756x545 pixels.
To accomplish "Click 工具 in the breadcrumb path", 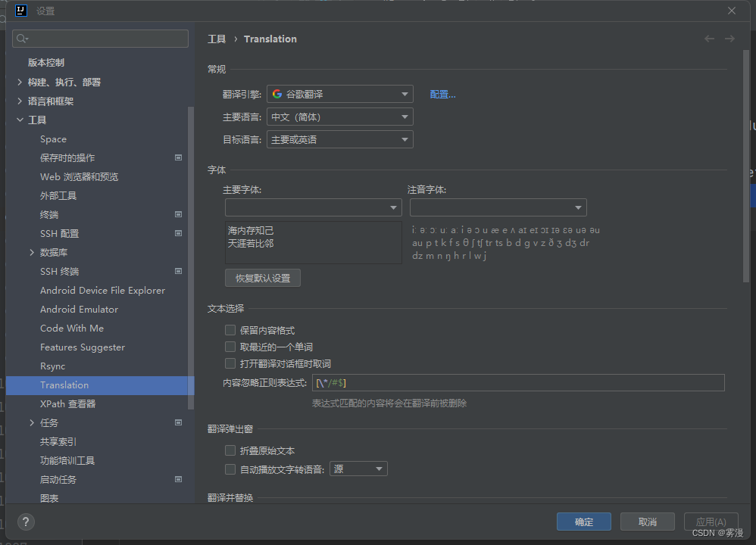I will (214, 39).
